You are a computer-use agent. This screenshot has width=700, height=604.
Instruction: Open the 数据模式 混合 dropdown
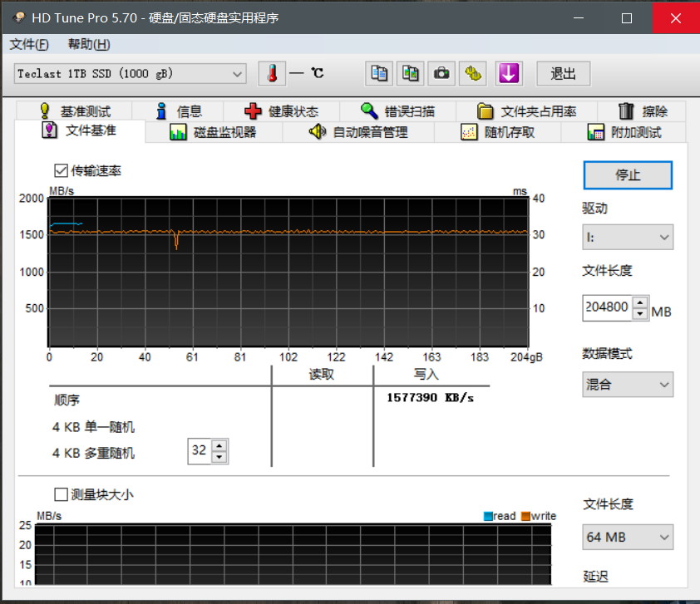click(628, 385)
